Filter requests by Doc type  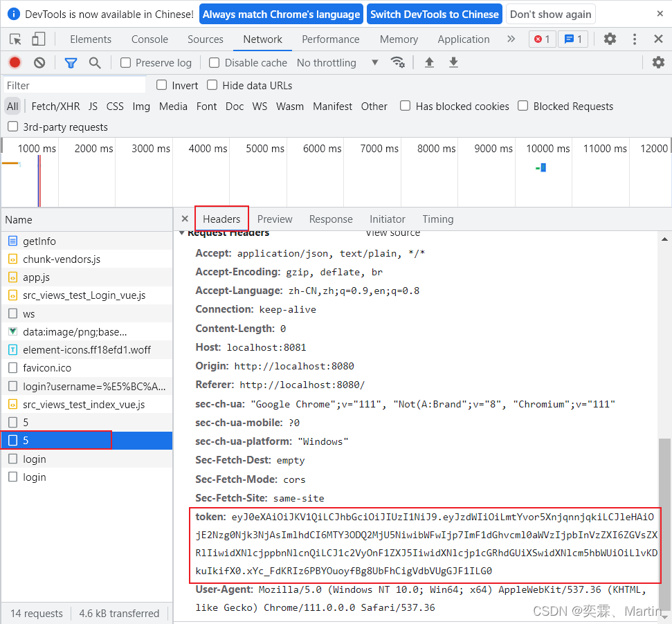[235, 107]
